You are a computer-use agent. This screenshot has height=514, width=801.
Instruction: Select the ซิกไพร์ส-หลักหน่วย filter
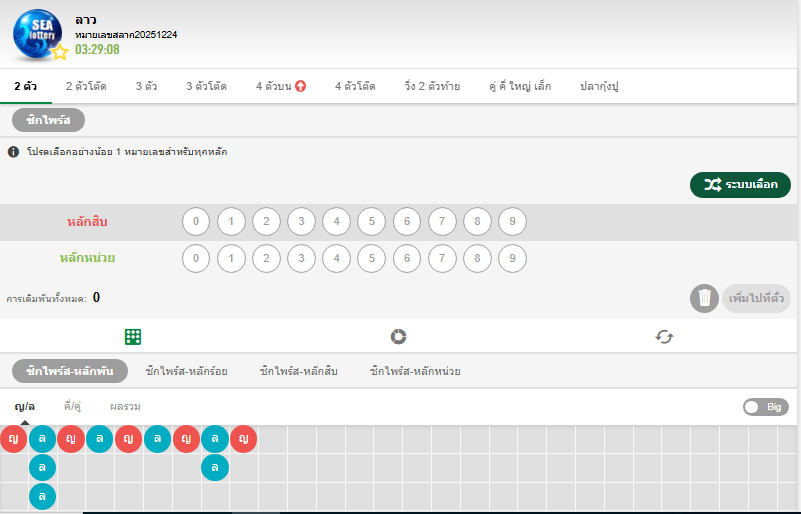click(415, 371)
